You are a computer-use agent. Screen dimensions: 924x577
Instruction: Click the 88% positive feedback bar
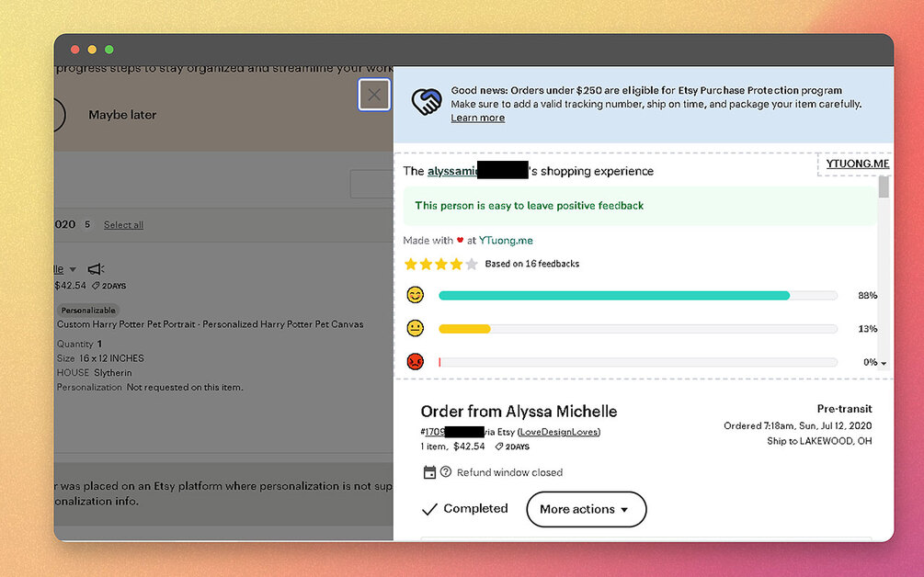pyautogui.click(x=638, y=296)
